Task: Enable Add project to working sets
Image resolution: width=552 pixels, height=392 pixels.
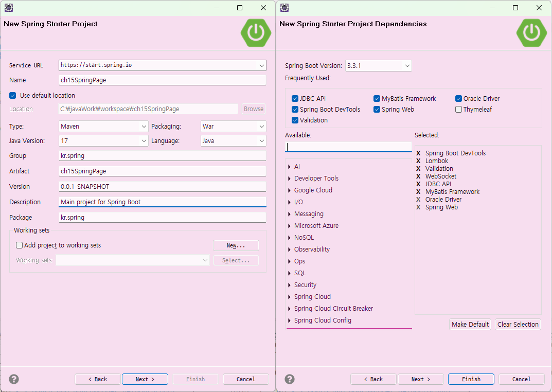Action: (x=20, y=245)
